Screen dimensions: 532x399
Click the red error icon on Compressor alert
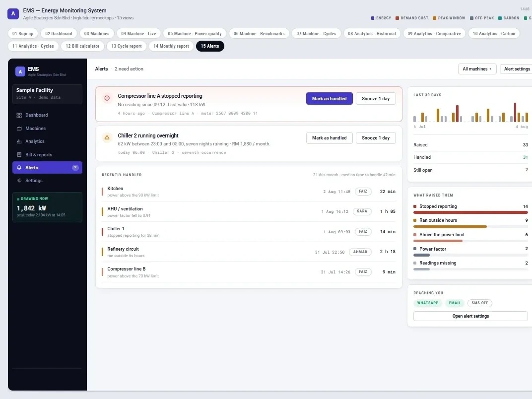tap(107, 98)
